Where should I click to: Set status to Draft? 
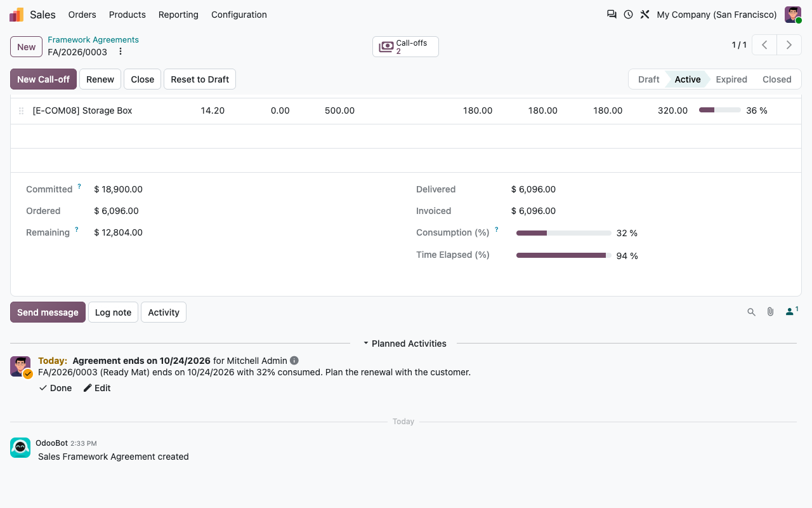coord(648,79)
